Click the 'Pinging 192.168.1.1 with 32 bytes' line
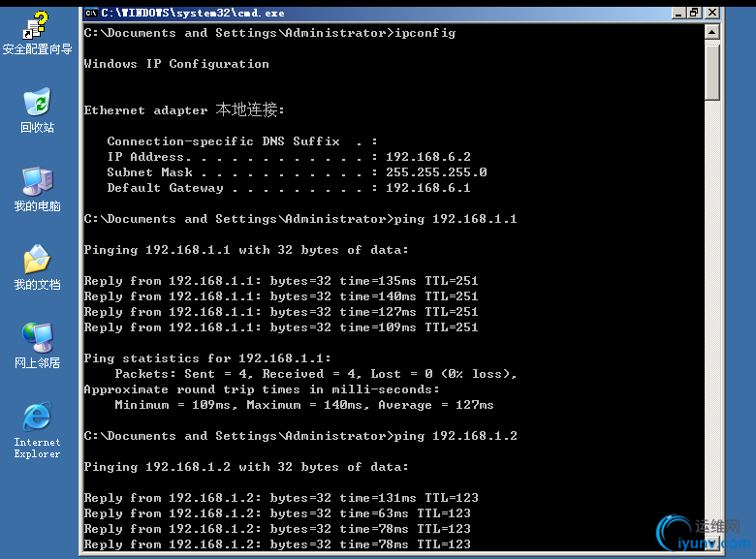Screen dimensions: 756x559 (246, 250)
